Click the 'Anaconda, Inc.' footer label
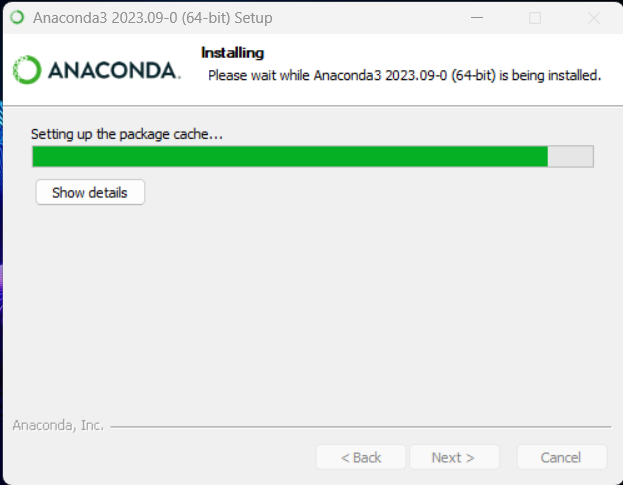Screen dimensions: 623x485 (x=58, y=425)
